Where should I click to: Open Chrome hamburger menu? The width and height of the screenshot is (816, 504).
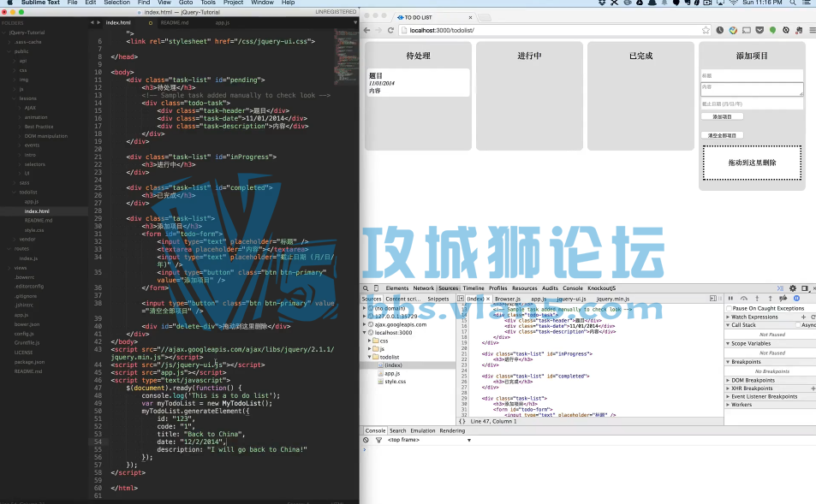[812, 30]
